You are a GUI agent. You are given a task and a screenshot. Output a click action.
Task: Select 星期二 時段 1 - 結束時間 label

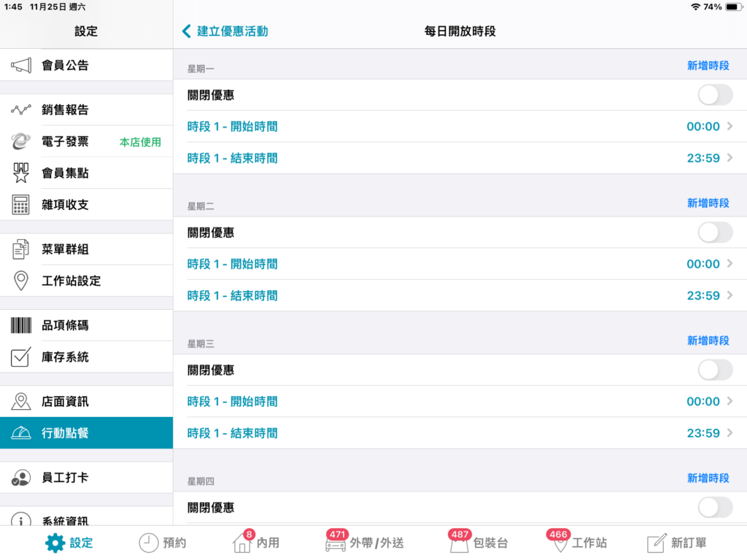233,296
